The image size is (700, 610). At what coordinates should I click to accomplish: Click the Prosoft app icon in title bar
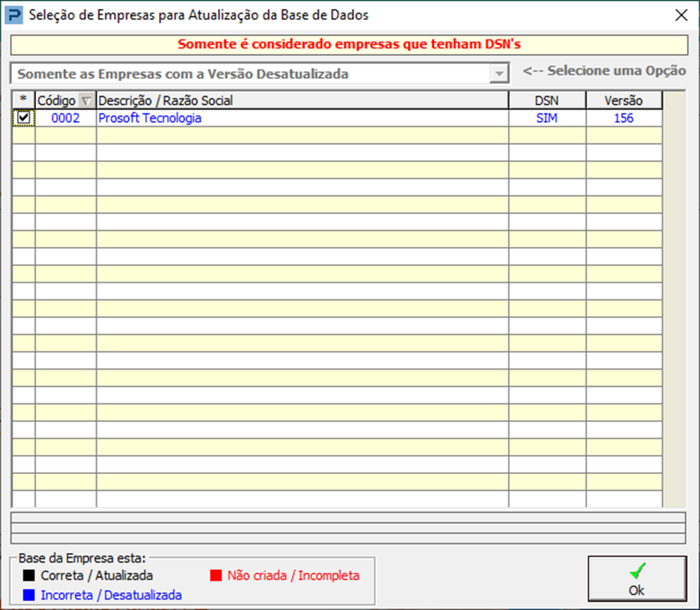pyautogui.click(x=13, y=15)
